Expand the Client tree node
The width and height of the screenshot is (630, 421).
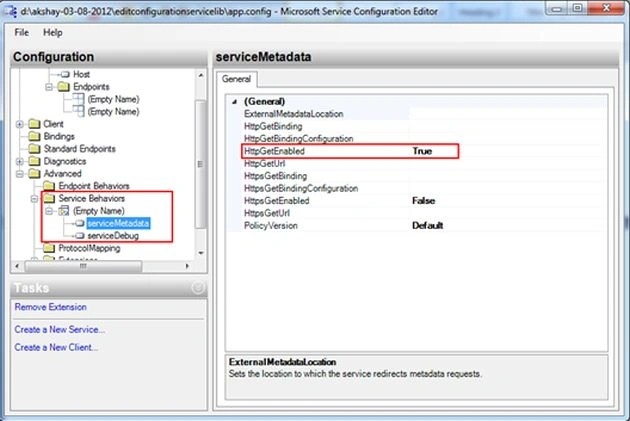click(x=20, y=124)
